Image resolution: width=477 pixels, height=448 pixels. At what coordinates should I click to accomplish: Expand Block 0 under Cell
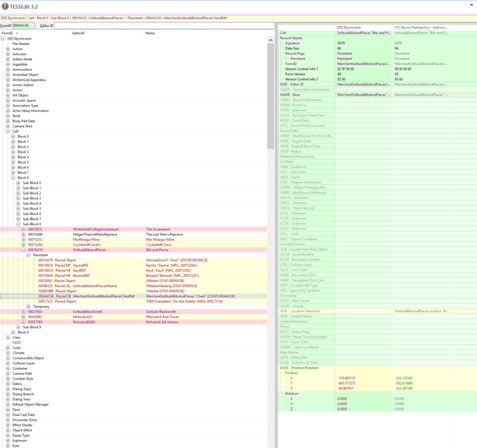[13, 136]
